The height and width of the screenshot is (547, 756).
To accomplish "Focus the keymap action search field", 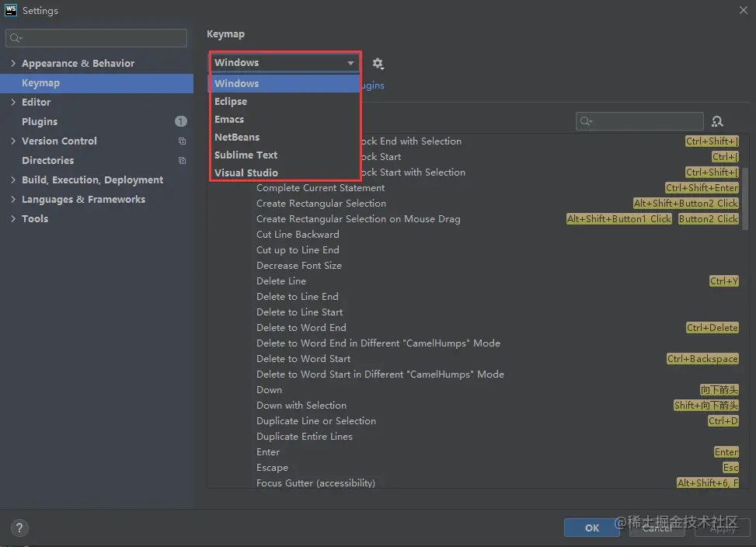I will point(639,121).
